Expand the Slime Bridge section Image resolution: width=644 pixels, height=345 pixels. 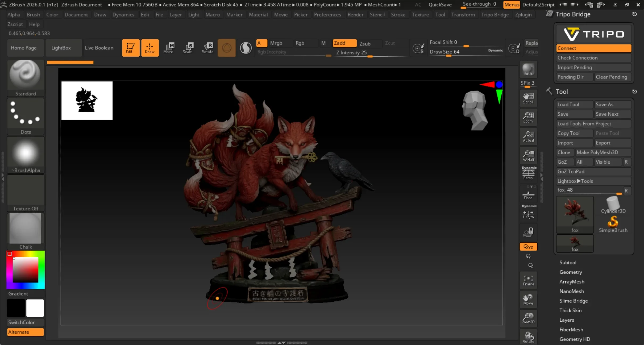click(x=574, y=301)
